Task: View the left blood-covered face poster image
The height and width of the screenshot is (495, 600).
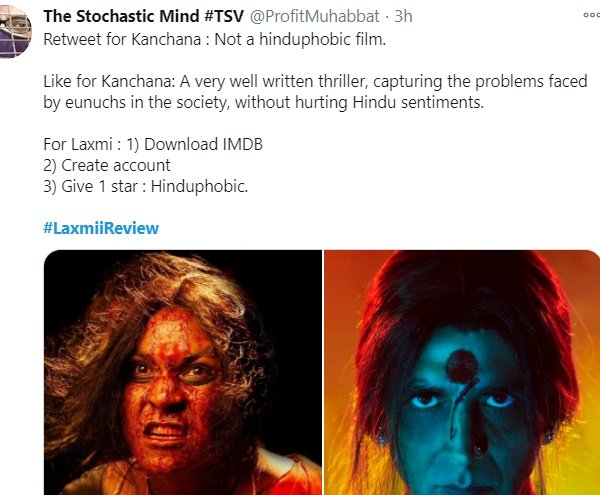Action: pos(183,372)
